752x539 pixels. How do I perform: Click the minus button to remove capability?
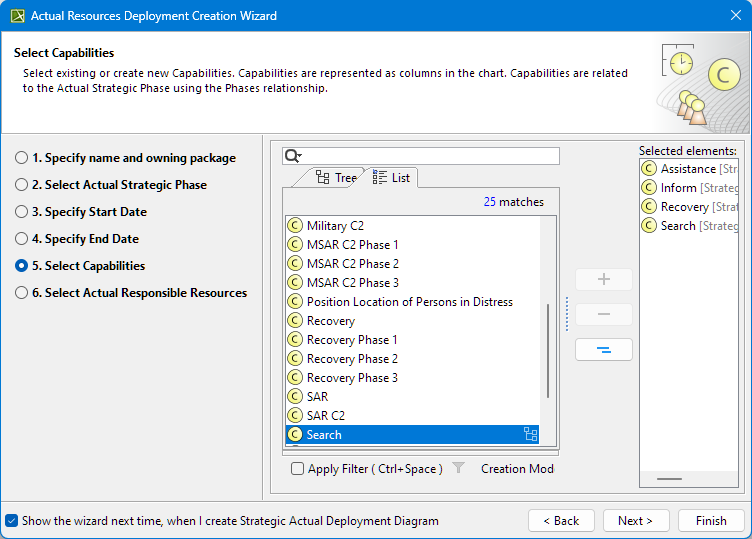tap(603, 314)
